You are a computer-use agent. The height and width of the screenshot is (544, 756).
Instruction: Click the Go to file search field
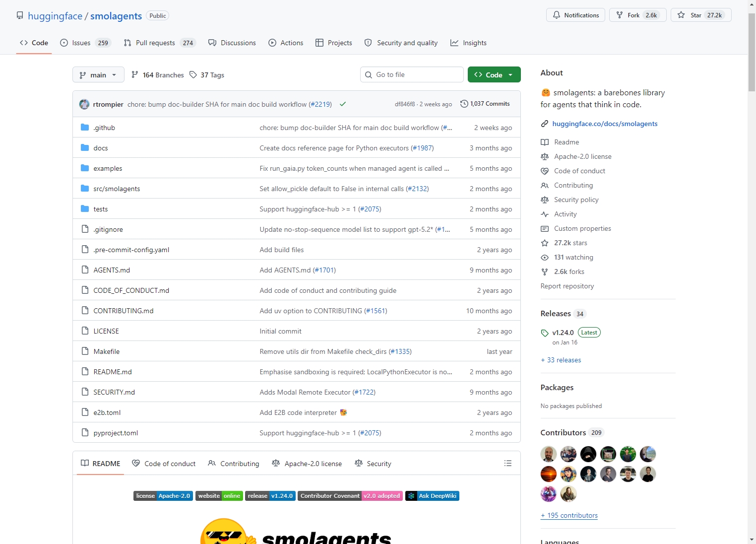point(412,74)
